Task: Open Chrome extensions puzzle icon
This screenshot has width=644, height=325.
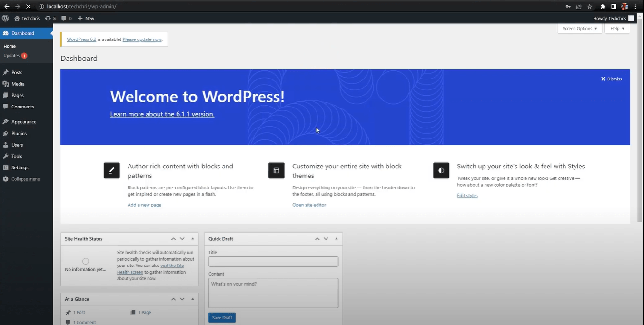Action: (603, 7)
